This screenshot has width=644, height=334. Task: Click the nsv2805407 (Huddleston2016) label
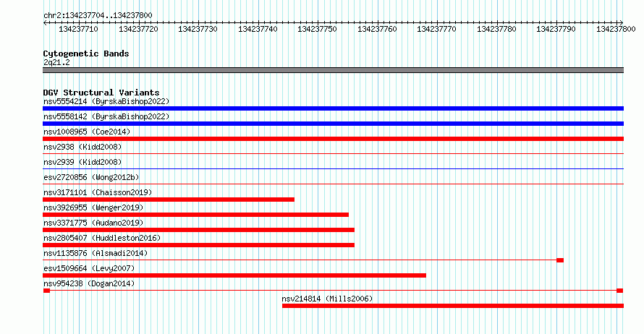click(x=102, y=238)
